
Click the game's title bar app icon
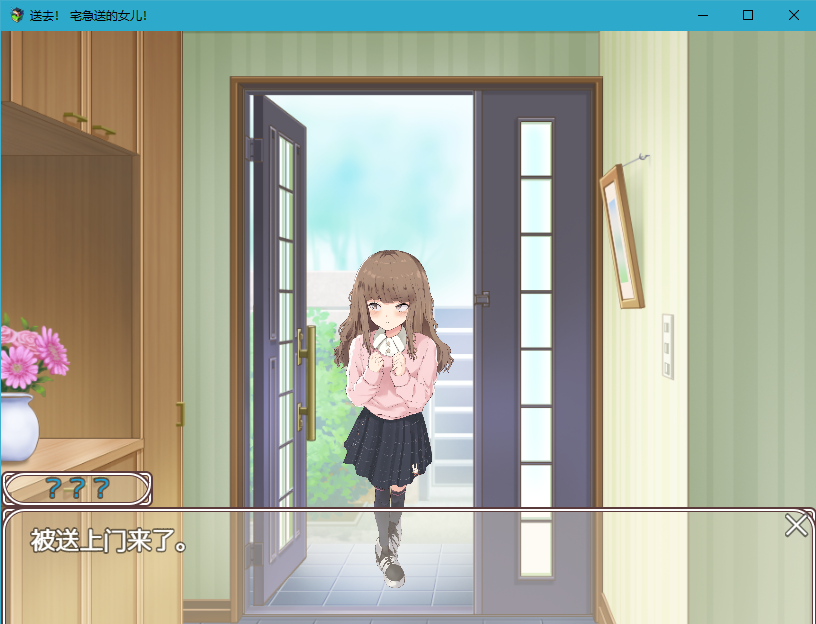(x=17, y=15)
